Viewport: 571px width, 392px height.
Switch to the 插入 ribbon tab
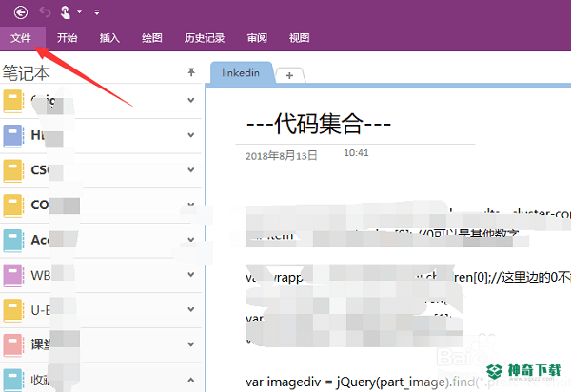(x=109, y=38)
